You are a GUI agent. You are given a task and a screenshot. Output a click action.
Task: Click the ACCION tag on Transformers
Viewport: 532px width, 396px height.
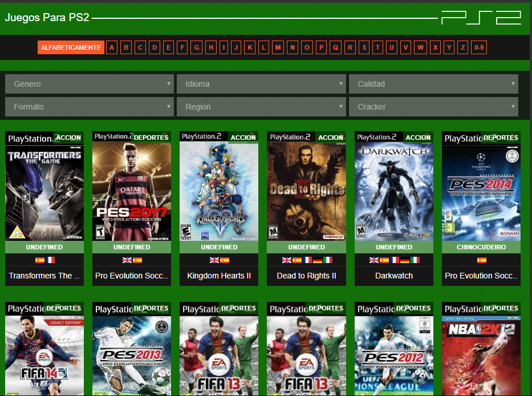[x=68, y=138]
